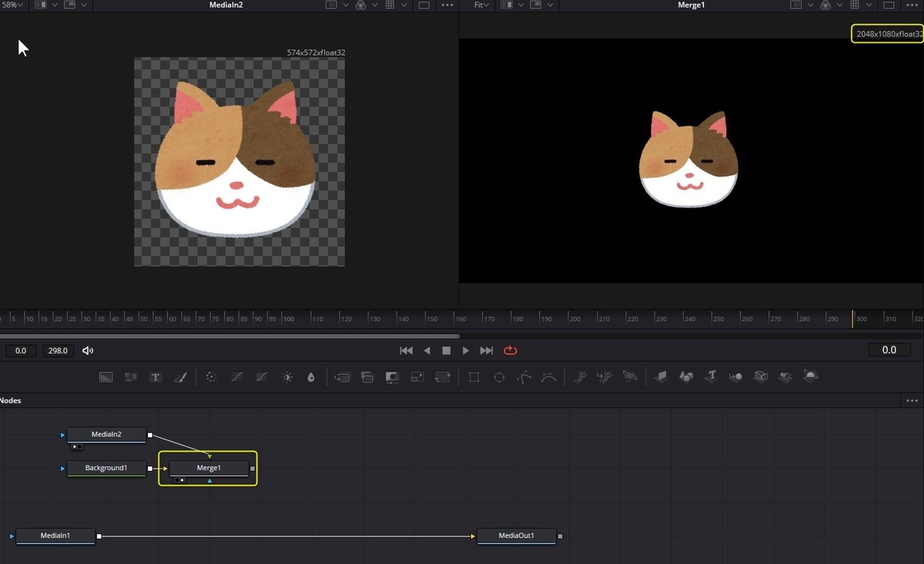Toggle the viewer indicator dots under the MediaIn2 node
This screenshot has width=924, height=564.
(x=75, y=446)
